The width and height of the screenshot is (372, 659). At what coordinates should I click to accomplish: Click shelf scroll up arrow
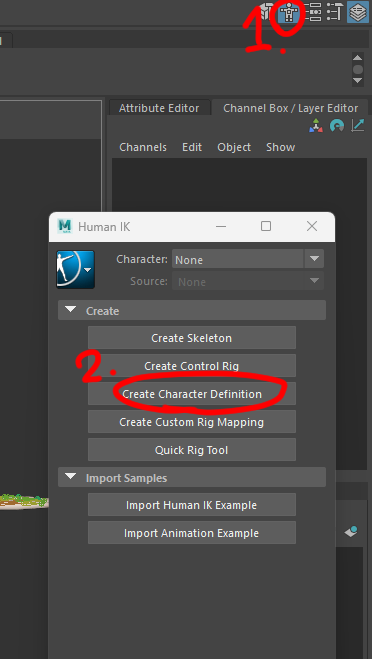(358, 58)
